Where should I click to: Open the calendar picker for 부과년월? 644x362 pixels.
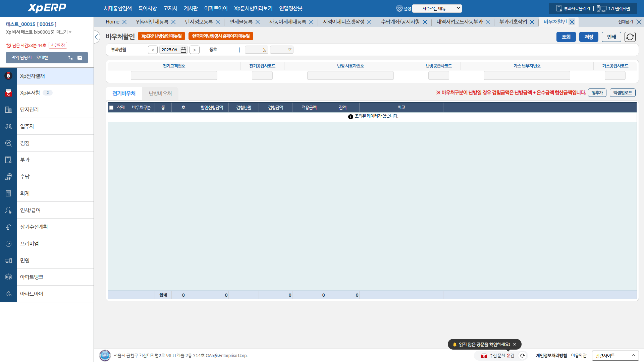183,50
